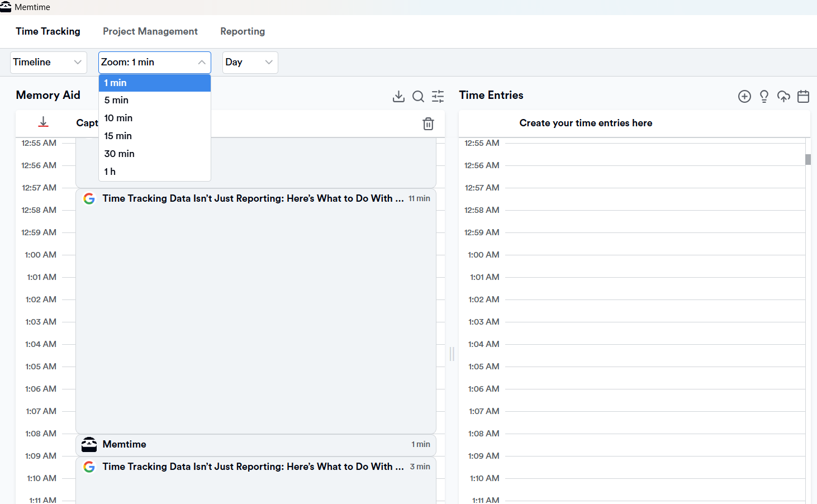
Task: Click the download arrow above the timeline
Action: [43, 121]
